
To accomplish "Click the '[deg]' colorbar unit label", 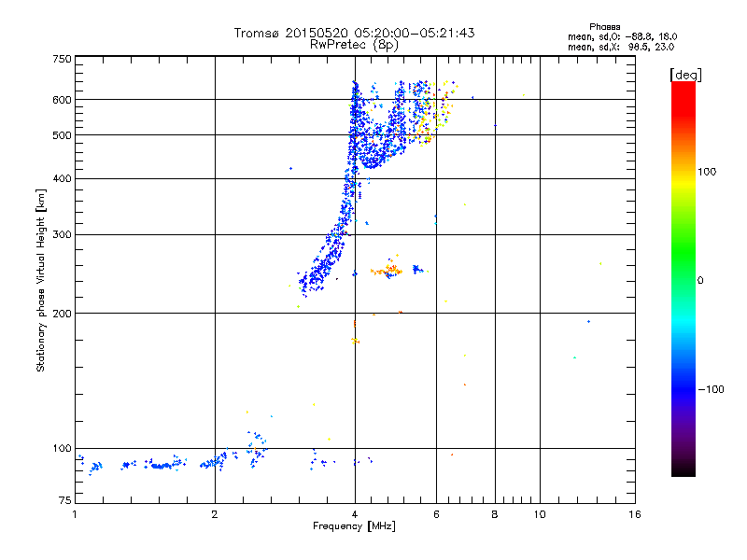I will tap(685, 75).
